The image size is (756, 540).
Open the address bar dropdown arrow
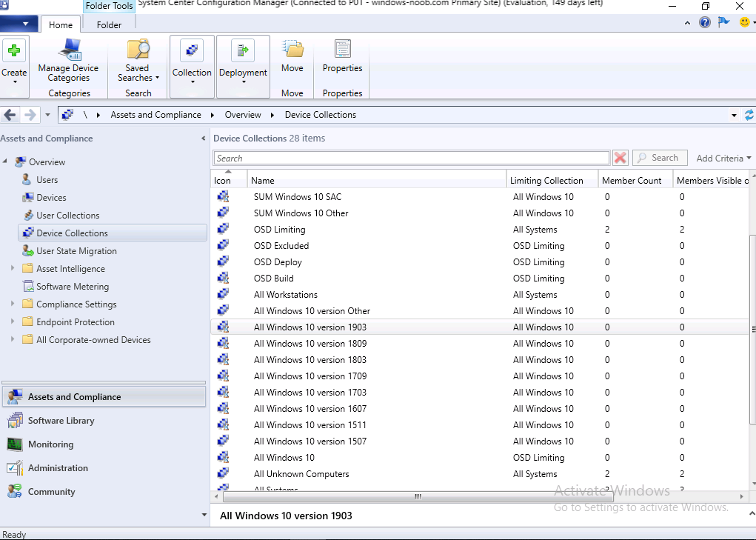734,116
